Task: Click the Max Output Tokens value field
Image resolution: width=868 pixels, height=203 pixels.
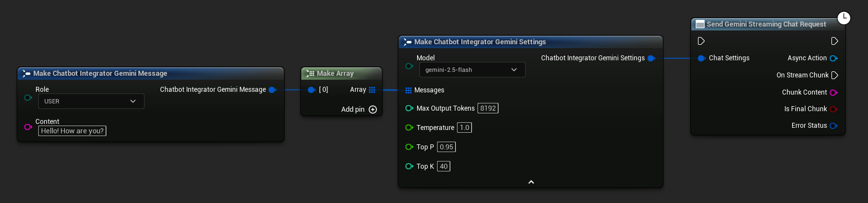Action: [489, 108]
